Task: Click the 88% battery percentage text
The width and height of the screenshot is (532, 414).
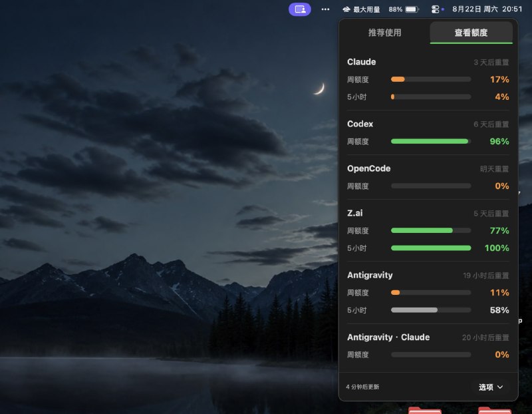Action: 395,9
